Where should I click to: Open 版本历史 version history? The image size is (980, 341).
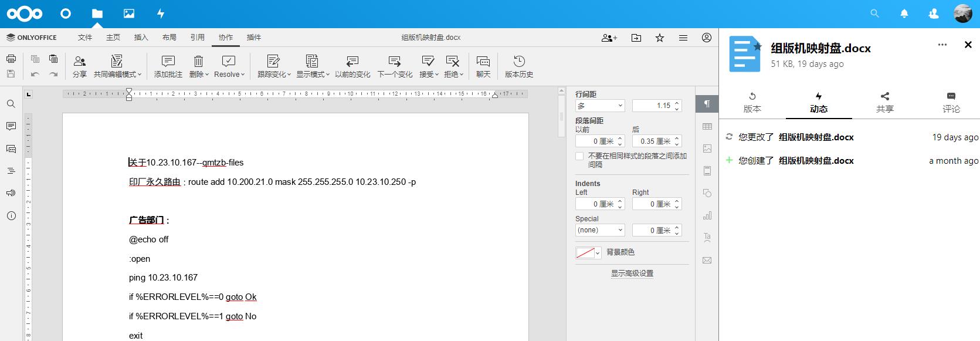[519, 66]
